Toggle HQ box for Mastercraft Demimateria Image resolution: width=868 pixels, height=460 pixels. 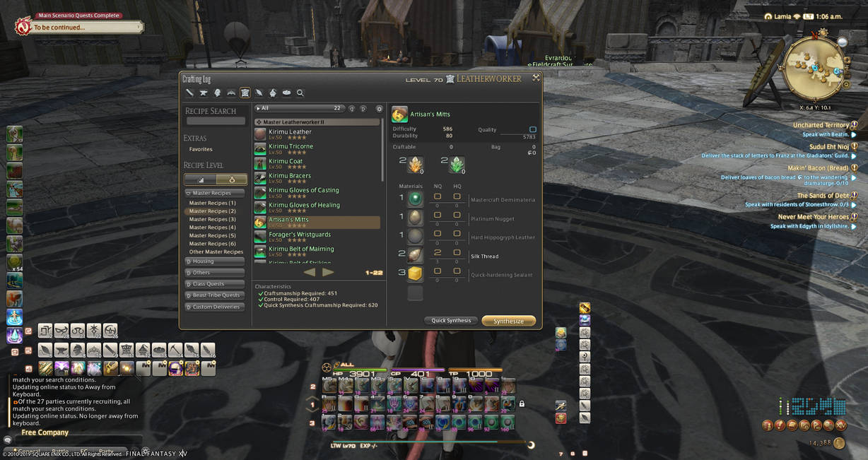(457, 196)
